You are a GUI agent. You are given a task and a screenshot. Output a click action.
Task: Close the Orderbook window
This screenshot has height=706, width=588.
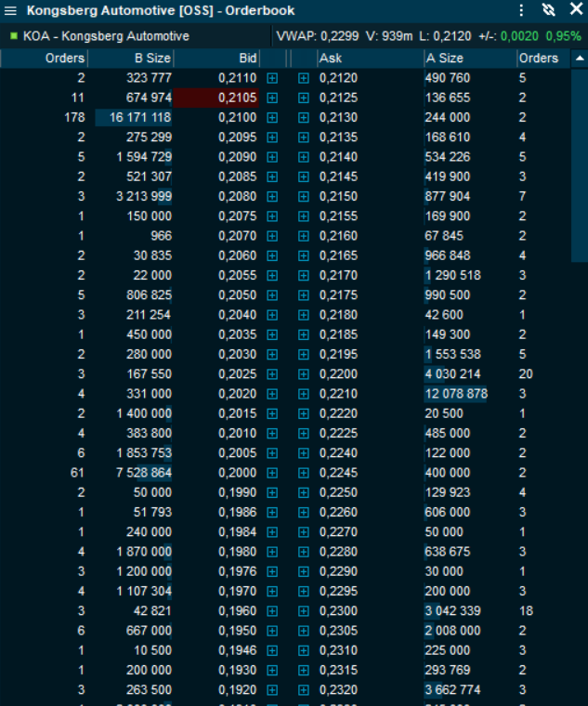pos(576,9)
